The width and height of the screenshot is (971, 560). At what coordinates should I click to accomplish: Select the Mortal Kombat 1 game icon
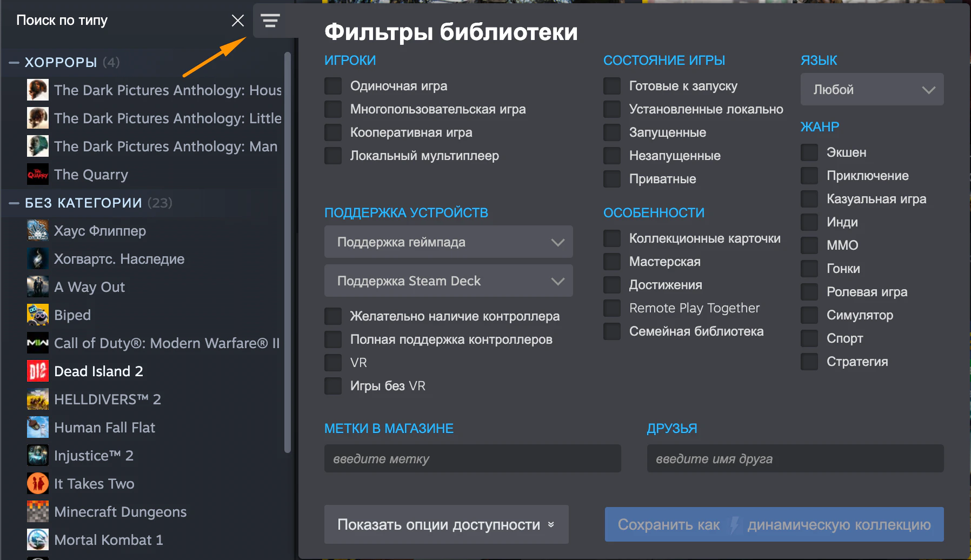pyautogui.click(x=38, y=539)
